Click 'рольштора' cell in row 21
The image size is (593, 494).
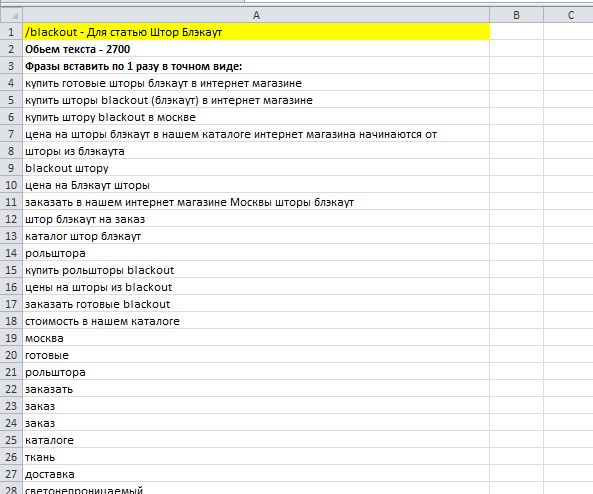256,372
